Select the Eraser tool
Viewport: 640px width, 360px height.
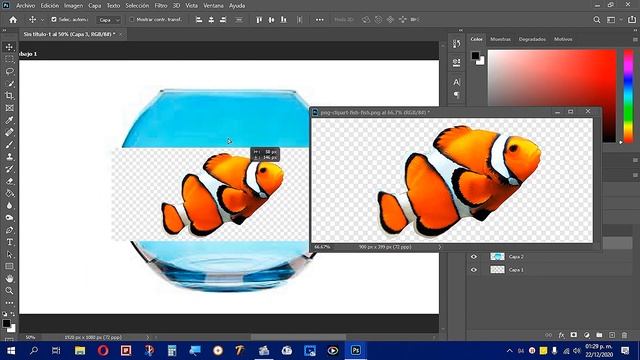point(9,181)
